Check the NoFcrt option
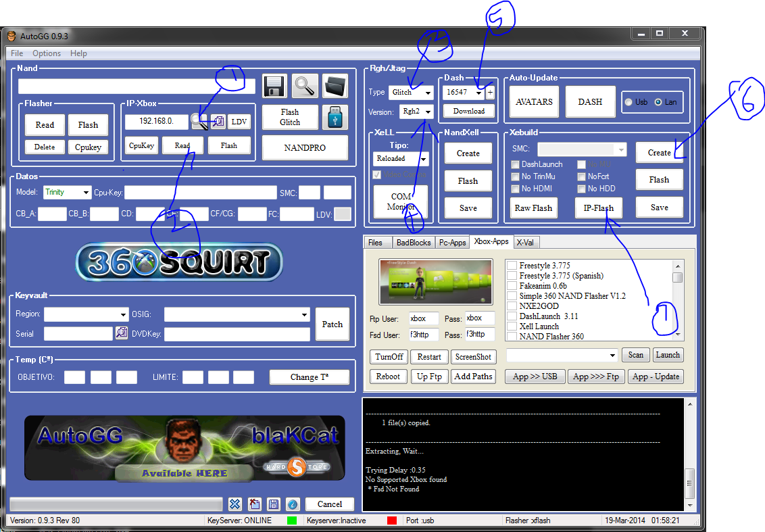Image resolution: width=765 pixels, height=532 pixels. click(x=582, y=176)
